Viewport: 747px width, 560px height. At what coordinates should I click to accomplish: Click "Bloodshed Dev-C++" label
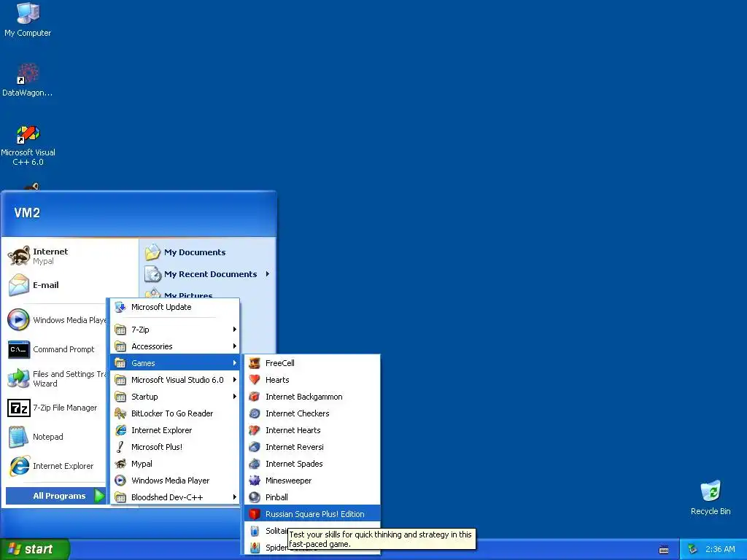click(167, 497)
